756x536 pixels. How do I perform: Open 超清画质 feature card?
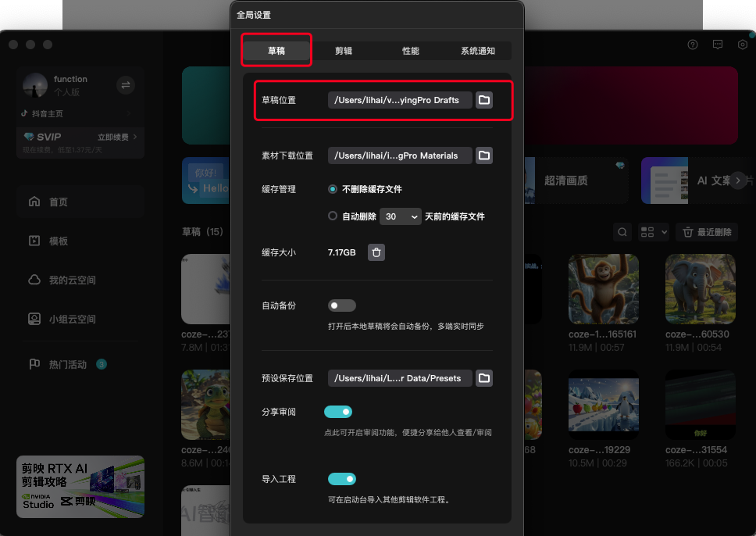coord(576,180)
